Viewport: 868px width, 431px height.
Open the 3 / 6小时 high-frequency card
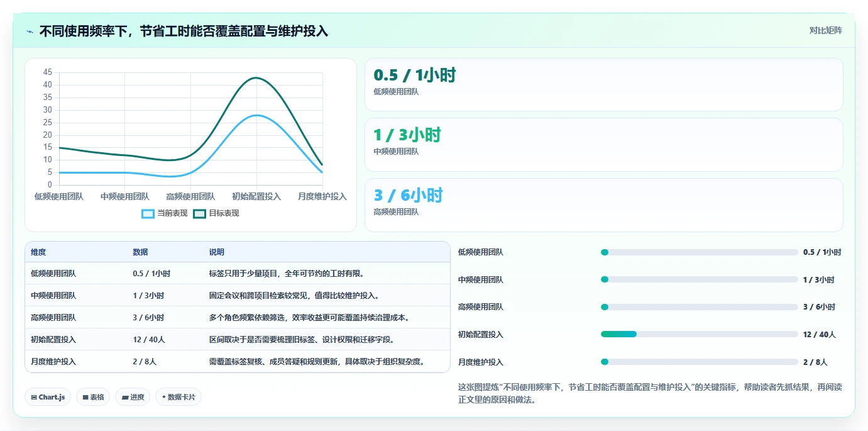pyautogui.click(x=603, y=205)
